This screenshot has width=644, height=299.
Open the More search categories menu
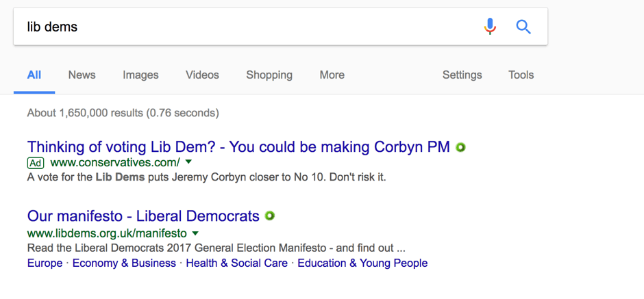point(332,75)
